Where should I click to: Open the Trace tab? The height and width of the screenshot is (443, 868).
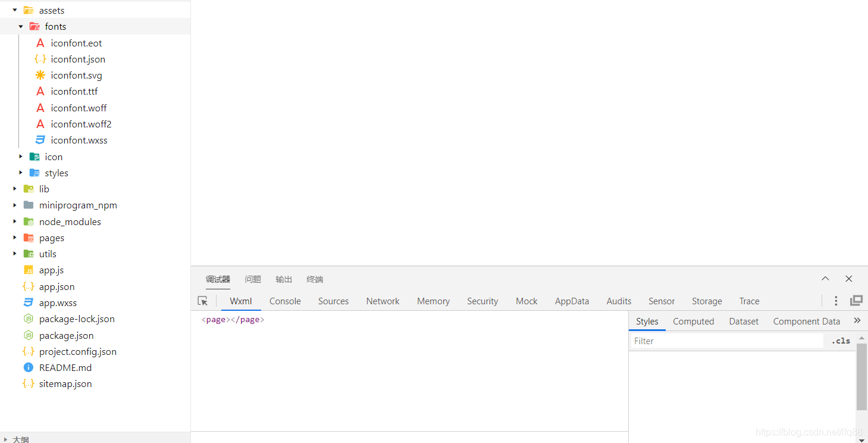pos(749,301)
